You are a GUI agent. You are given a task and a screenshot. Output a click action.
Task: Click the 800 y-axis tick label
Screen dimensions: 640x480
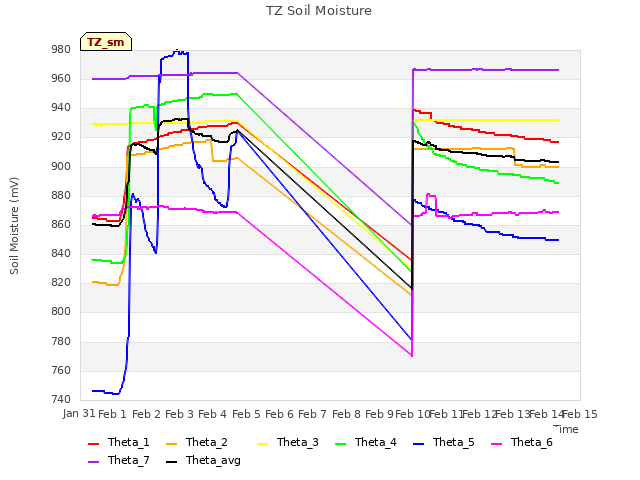tap(61, 312)
